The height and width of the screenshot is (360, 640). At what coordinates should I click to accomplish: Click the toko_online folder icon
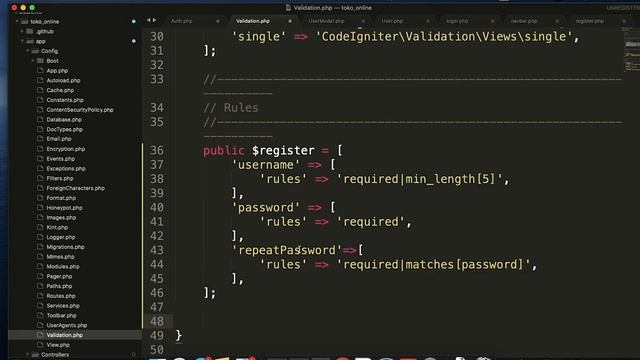[24, 21]
